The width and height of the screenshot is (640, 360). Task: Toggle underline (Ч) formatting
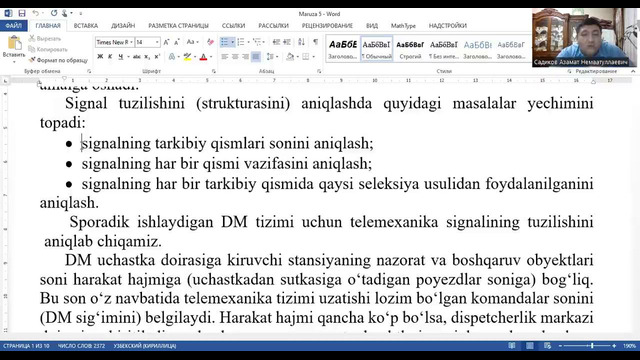[x=120, y=57]
